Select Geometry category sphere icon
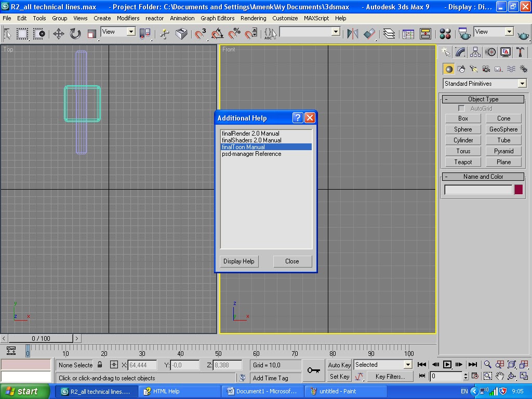Viewport: 532px width, 399px height. coord(449,69)
